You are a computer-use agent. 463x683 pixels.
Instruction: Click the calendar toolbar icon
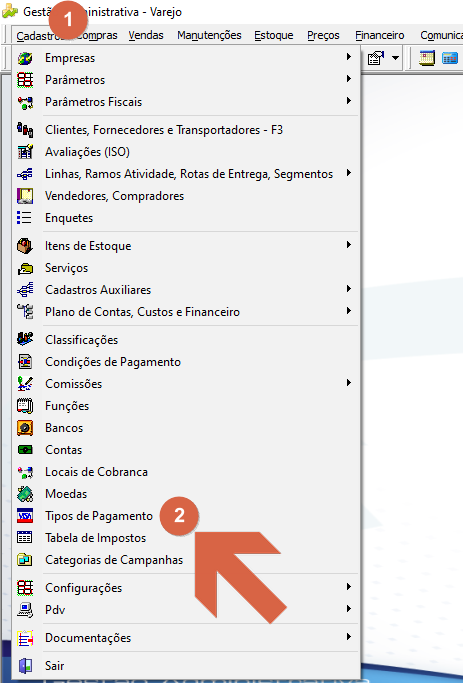coord(427,57)
